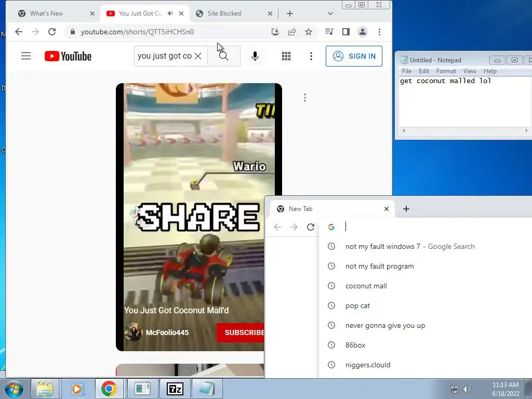Close the What's New tab
The height and width of the screenshot is (399, 532).
[92, 14]
